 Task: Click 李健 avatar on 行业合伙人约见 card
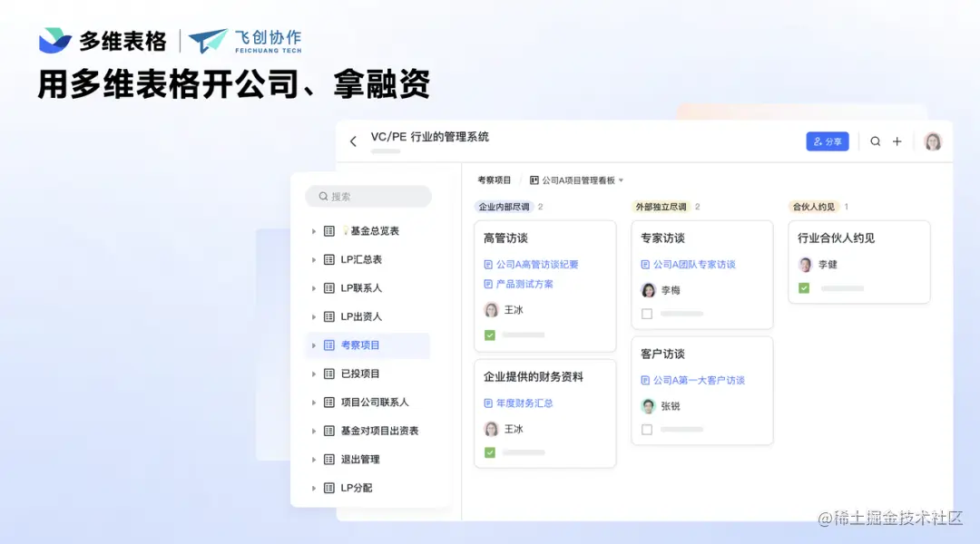pyautogui.click(x=805, y=265)
